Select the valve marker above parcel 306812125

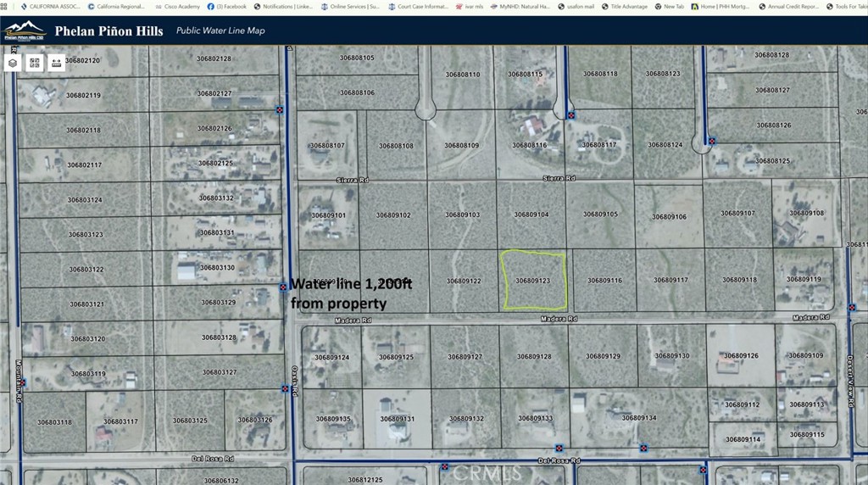click(444, 467)
